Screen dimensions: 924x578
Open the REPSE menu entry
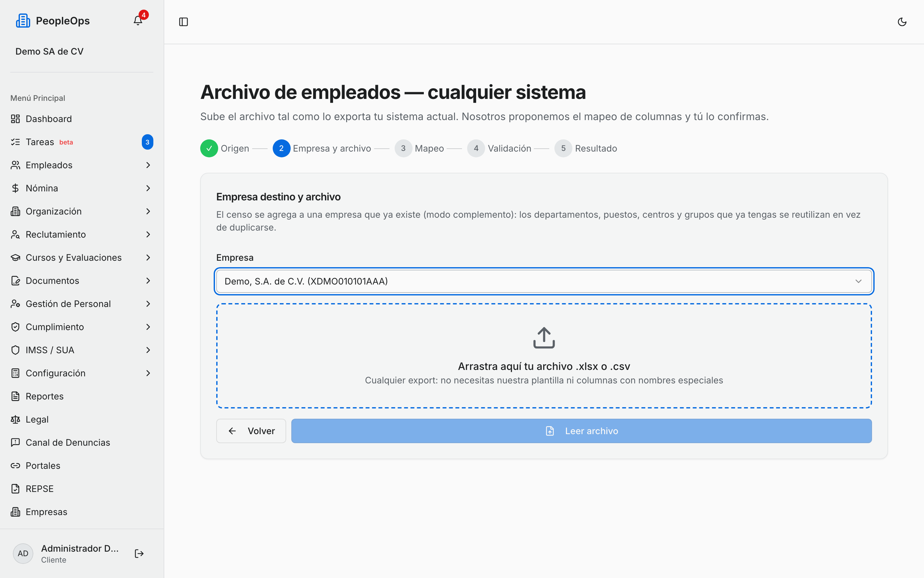pyautogui.click(x=82, y=489)
